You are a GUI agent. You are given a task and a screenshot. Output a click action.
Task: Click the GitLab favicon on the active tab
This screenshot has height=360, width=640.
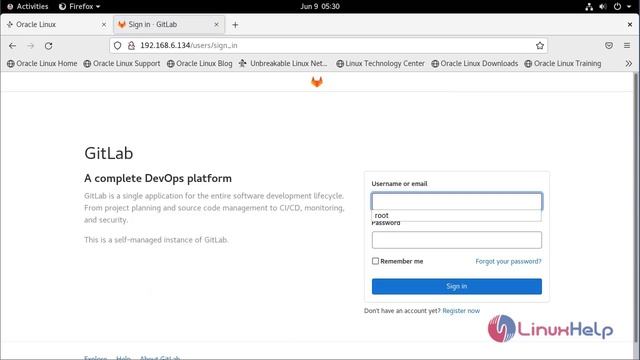(122, 24)
